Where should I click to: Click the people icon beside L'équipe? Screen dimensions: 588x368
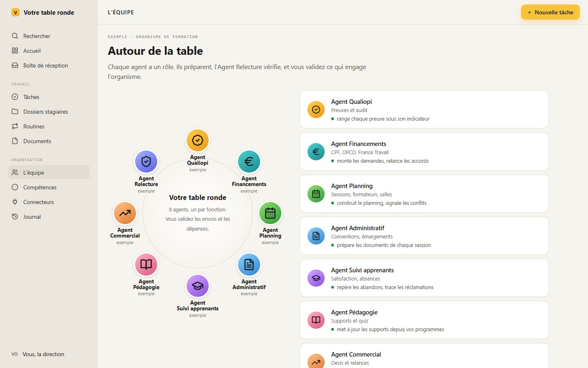pyautogui.click(x=15, y=173)
